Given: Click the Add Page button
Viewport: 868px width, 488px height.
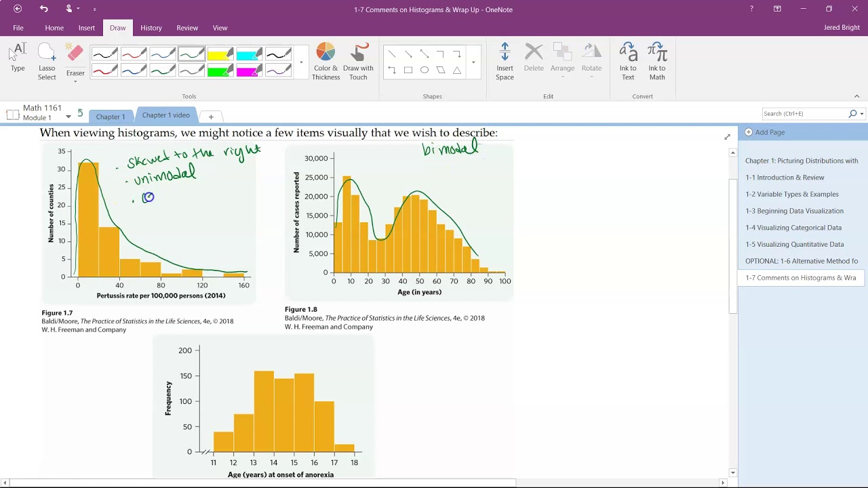Looking at the screenshot, I should point(765,132).
